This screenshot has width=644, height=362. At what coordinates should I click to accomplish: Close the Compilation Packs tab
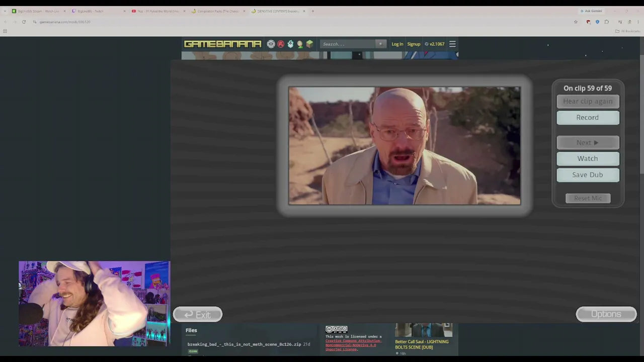point(244,11)
